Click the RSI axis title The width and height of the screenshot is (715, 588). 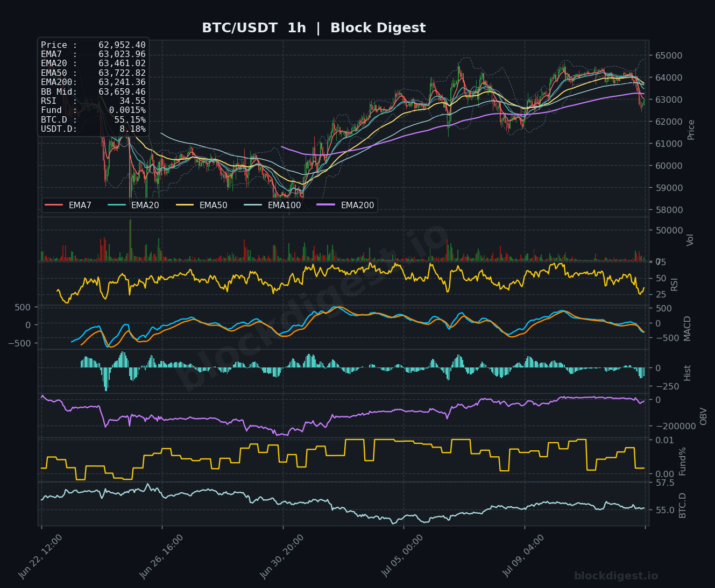(675, 284)
